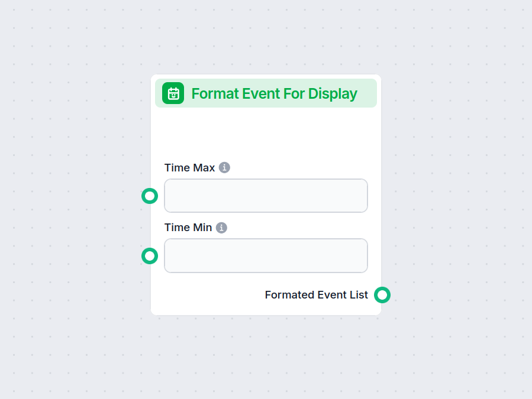Click the right-side green output connector

pyautogui.click(x=382, y=295)
